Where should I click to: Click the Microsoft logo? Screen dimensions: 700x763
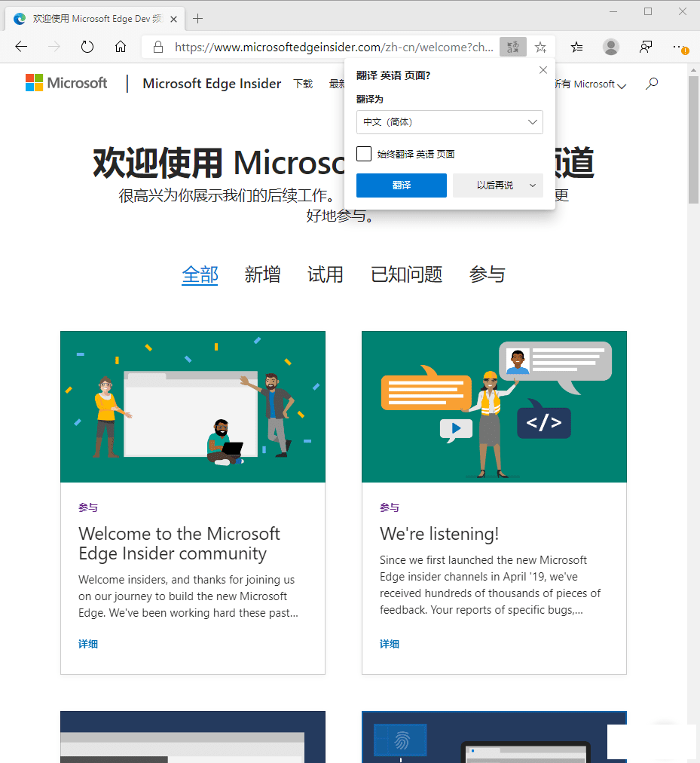(66, 83)
